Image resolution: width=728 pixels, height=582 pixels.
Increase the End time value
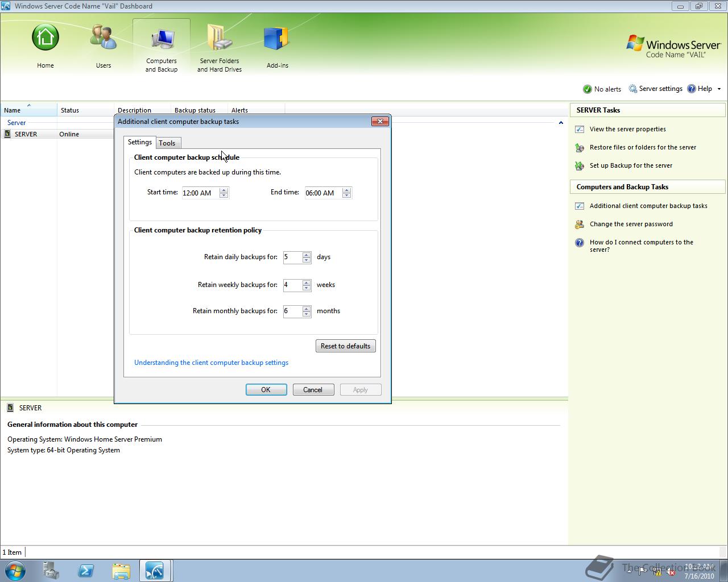click(x=346, y=190)
